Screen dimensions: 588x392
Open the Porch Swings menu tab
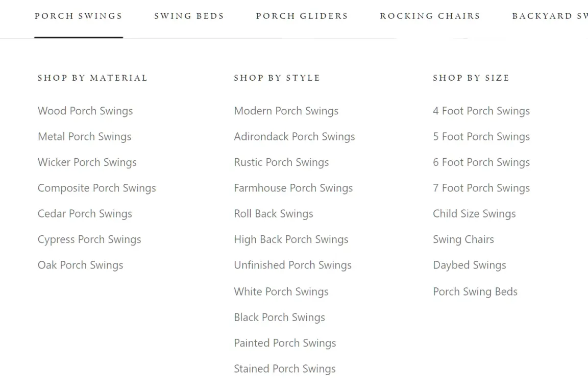(x=78, y=16)
